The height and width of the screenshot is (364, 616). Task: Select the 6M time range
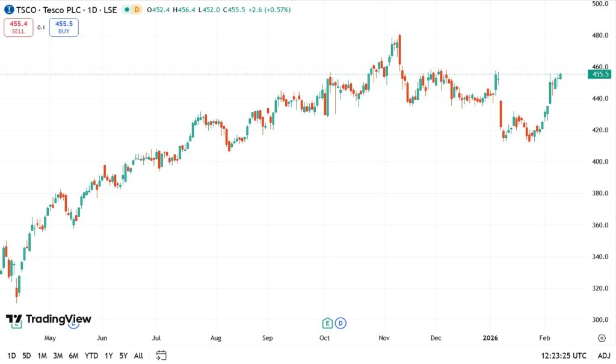point(73,356)
